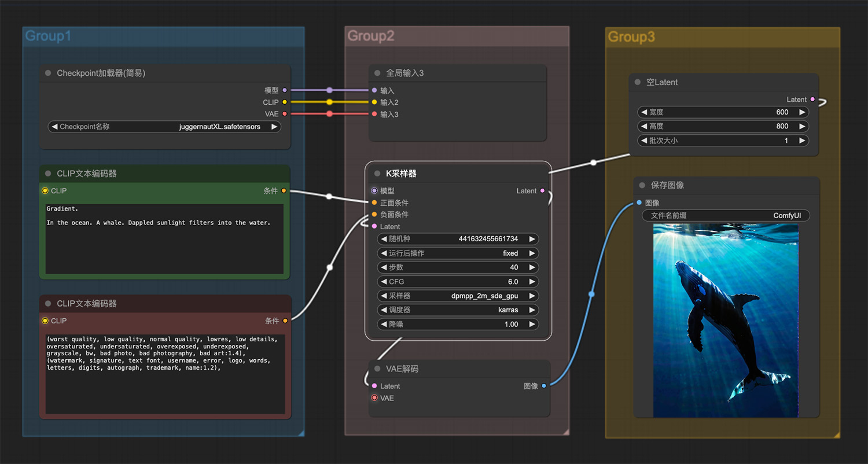868x464 pixels.
Task: Increment 随机种 seed with right arrow
Action: [532, 238]
